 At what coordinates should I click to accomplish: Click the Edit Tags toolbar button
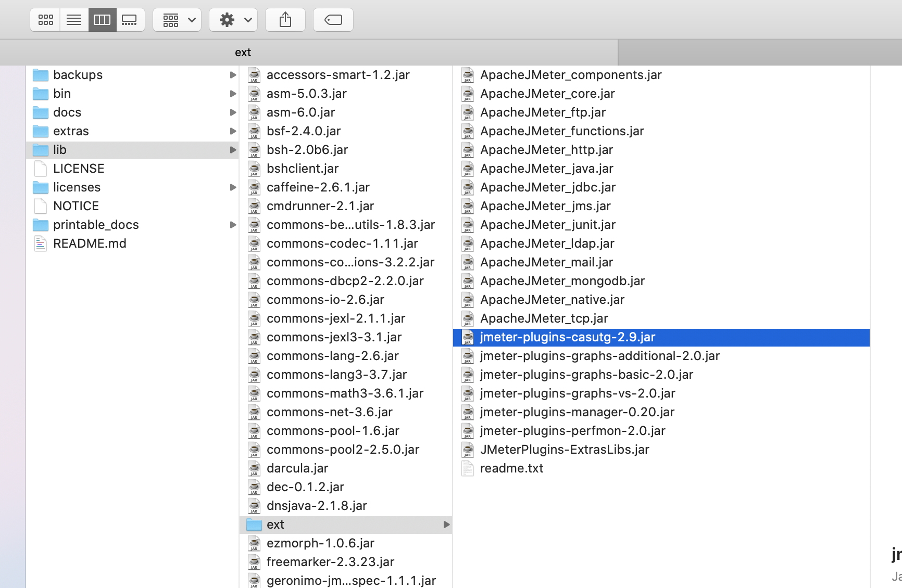pyautogui.click(x=333, y=20)
